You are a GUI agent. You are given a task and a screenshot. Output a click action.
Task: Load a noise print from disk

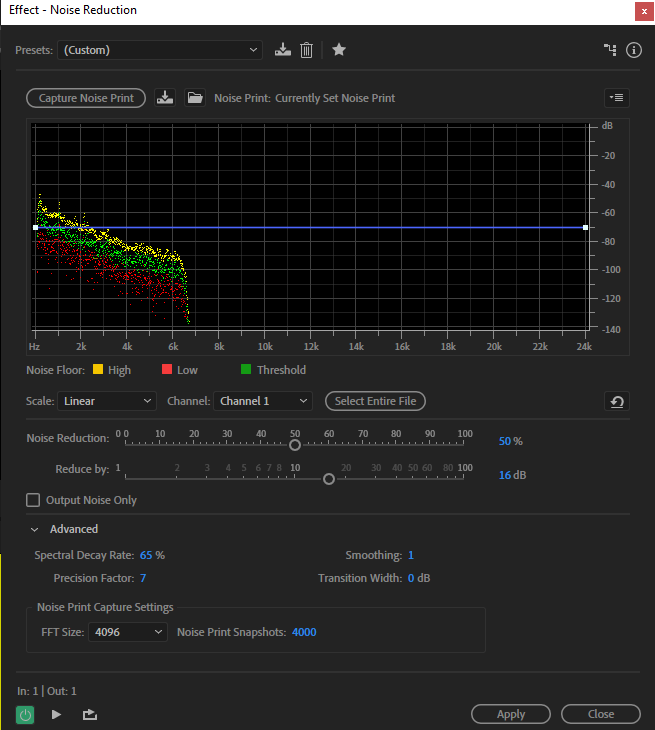click(x=195, y=98)
